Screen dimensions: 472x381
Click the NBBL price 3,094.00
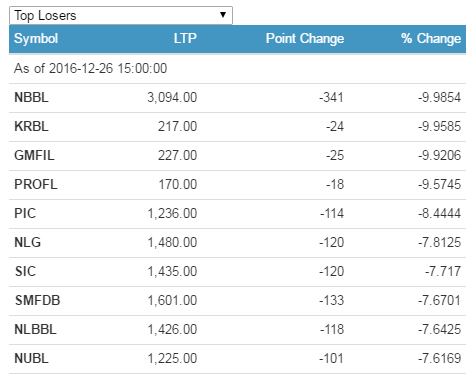[172, 97]
